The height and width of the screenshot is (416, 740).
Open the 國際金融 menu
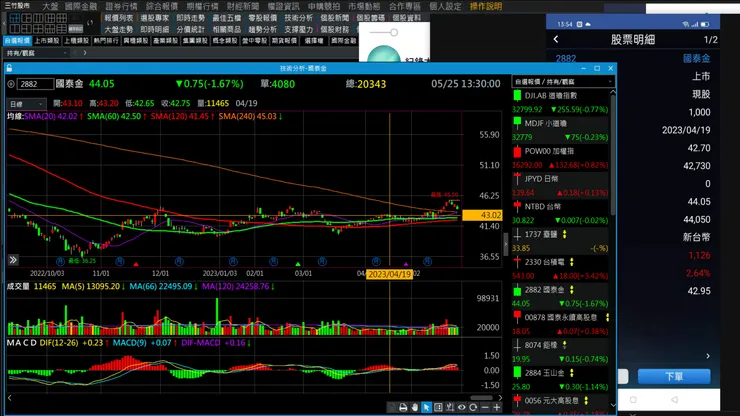pos(81,6)
